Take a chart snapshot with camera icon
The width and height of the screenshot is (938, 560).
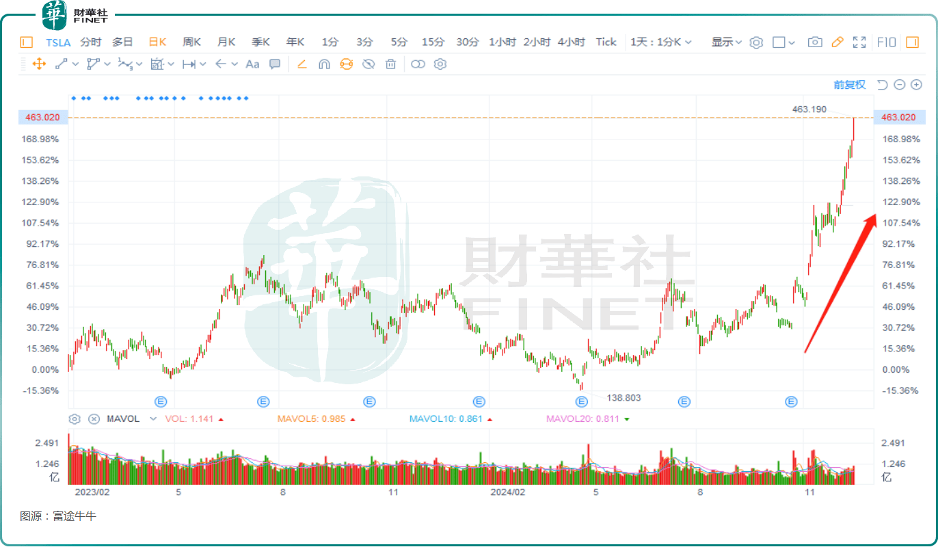tap(815, 42)
